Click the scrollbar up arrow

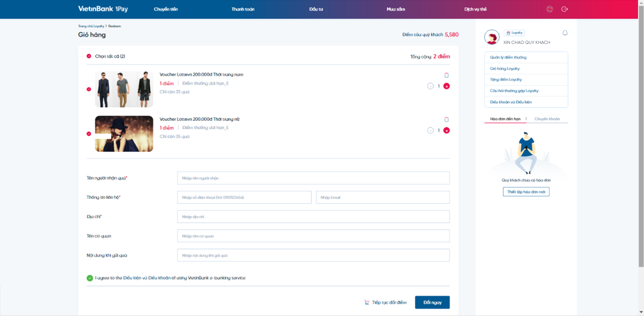(641, 3)
